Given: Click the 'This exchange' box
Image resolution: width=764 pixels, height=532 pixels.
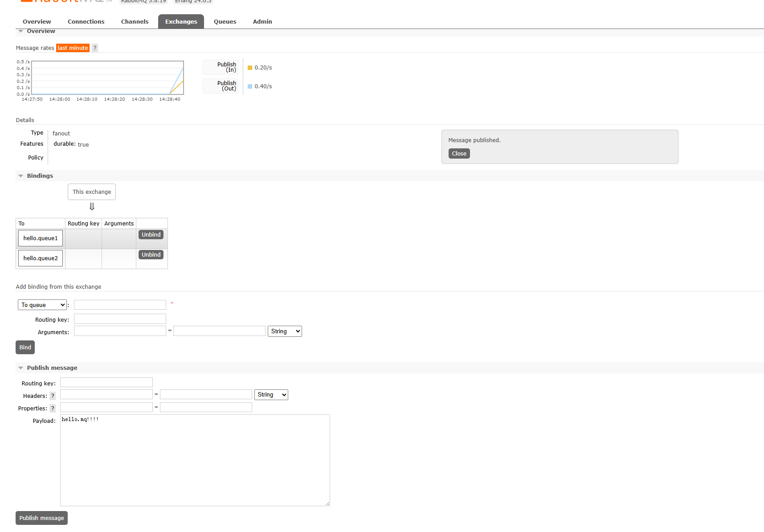Looking at the screenshot, I should 92,192.
